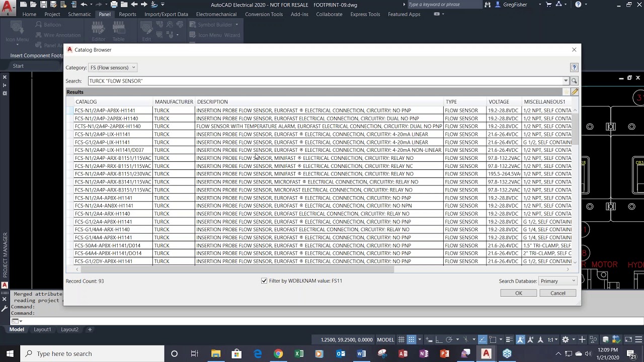
Task: Click in the catalog Search text field
Action: (326, 81)
